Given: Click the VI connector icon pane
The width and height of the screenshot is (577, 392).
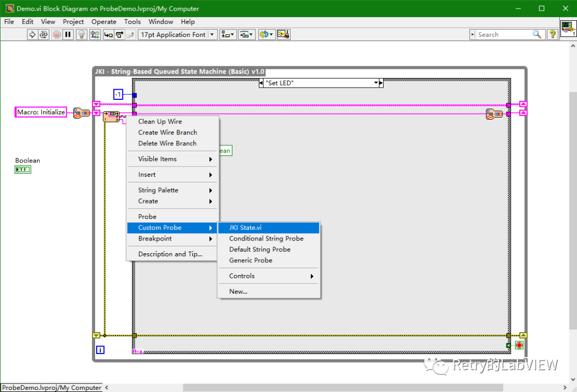Looking at the screenshot, I should tap(568, 28).
